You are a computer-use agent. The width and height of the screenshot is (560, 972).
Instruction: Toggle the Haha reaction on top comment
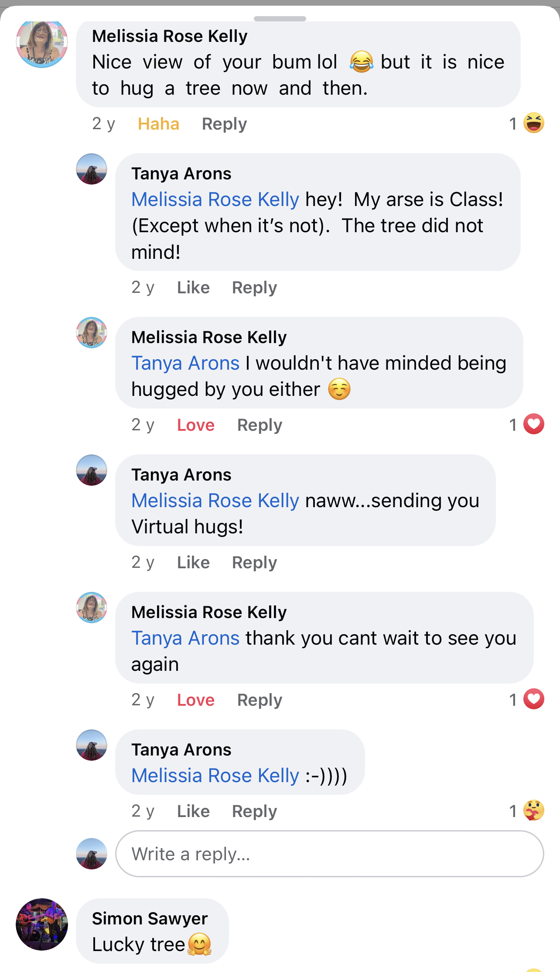158,124
